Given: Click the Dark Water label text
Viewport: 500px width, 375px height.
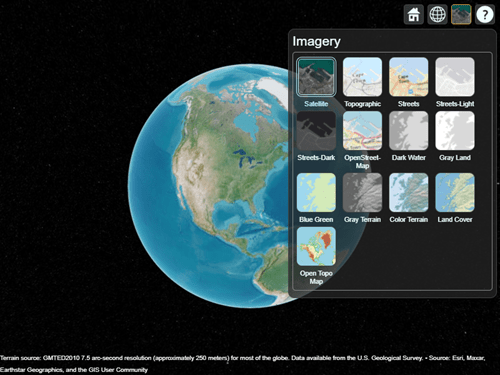Looking at the screenshot, I should [x=409, y=158].
